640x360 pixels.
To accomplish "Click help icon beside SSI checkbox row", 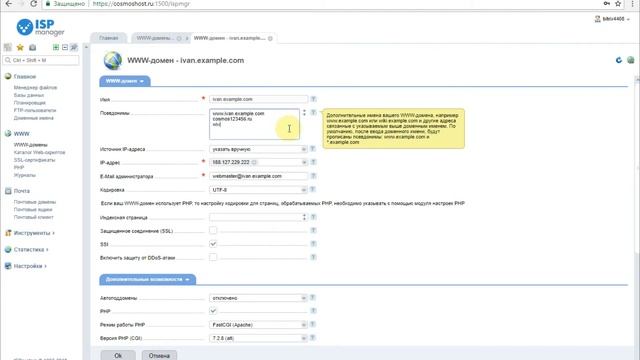I will (313, 244).
